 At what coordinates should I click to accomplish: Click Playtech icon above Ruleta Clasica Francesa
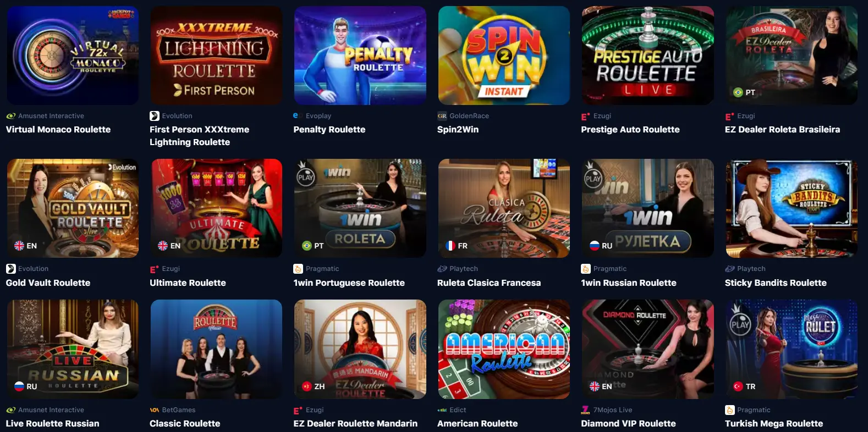(x=442, y=269)
